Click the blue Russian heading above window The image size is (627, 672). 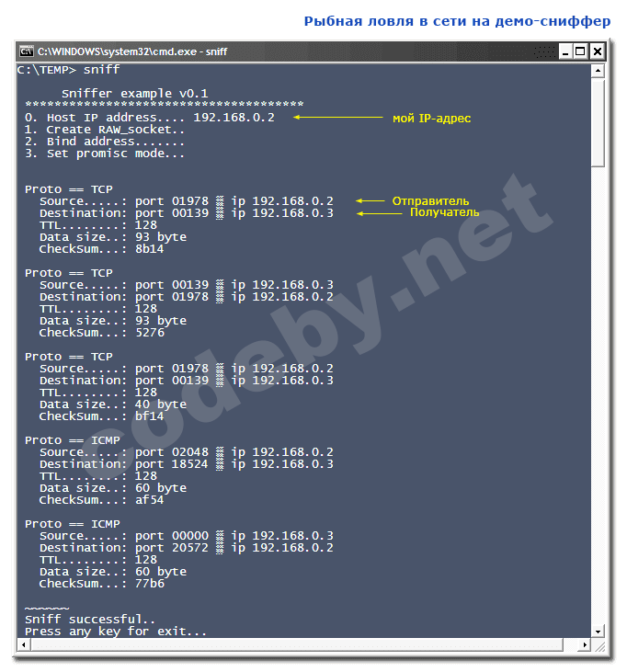[x=457, y=21]
